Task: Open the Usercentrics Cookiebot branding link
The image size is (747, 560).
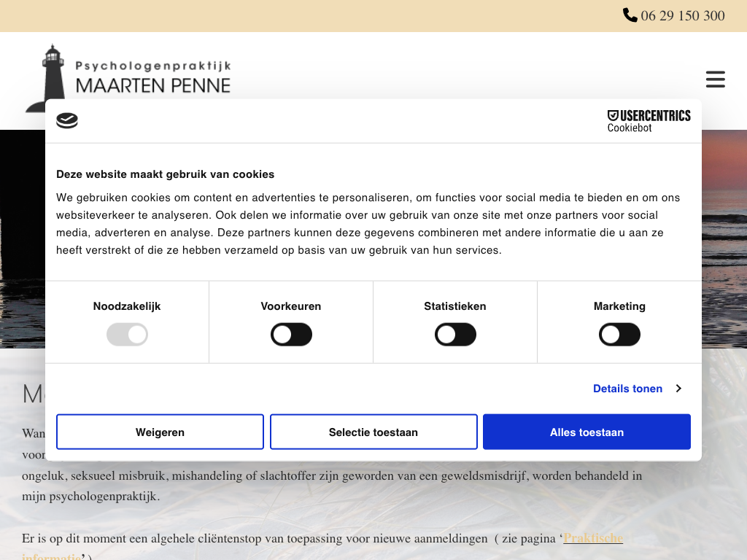Action: pos(649,121)
